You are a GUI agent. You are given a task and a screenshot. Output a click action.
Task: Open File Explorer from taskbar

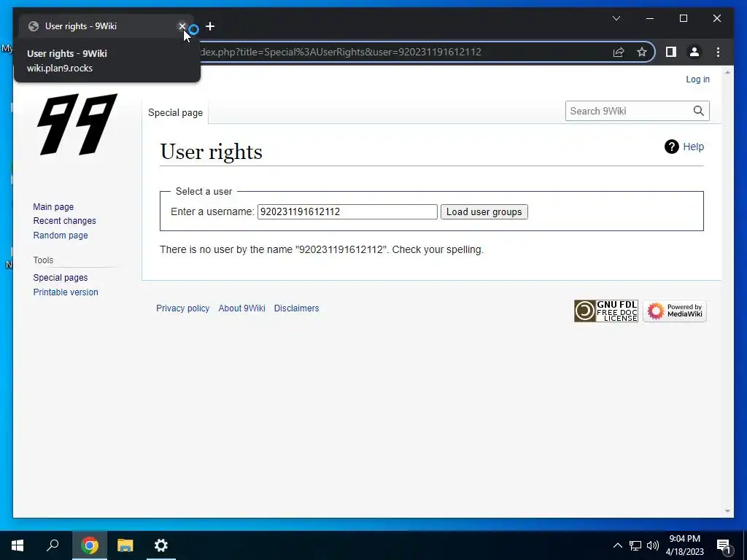(125, 545)
